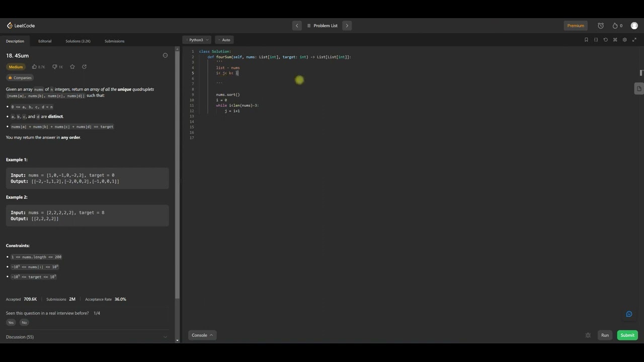Viewport: 644px width, 362px height.
Task: Click the share problem icon
Action: [x=84, y=67]
